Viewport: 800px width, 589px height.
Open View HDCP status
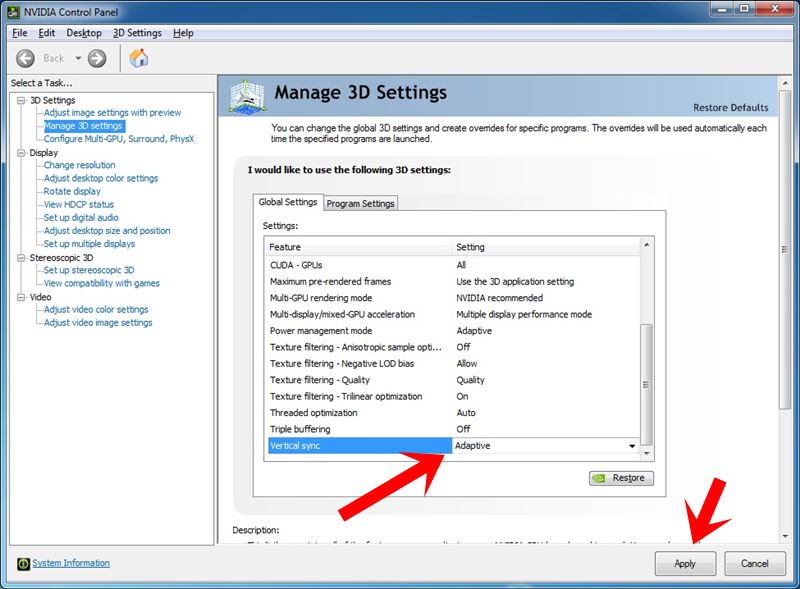[79, 204]
